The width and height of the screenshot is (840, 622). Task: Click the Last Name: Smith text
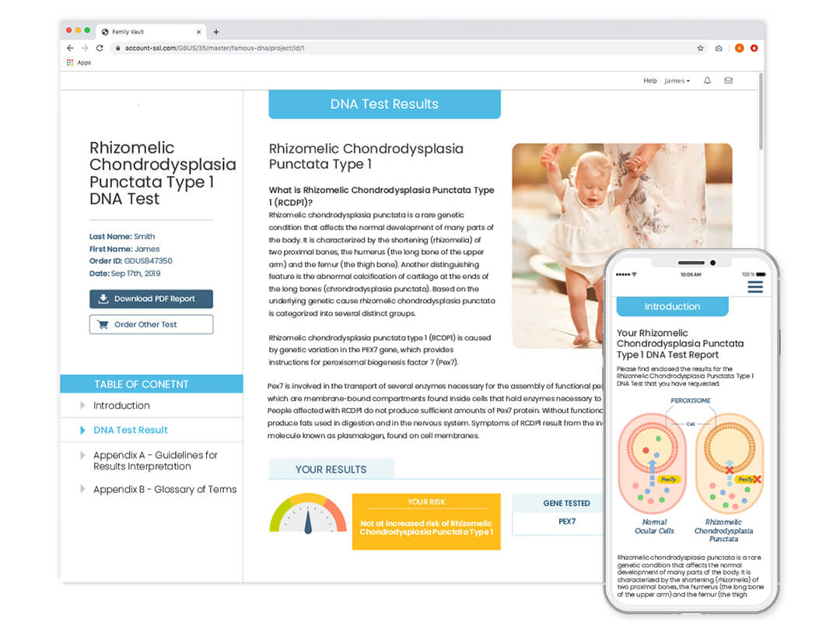tap(122, 236)
